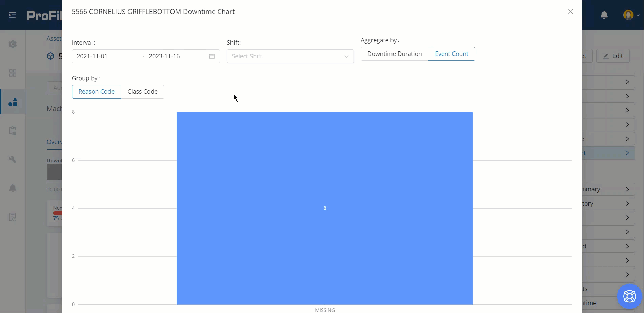
Task: Open the support help bubble
Action: click(x=629, y=296)
